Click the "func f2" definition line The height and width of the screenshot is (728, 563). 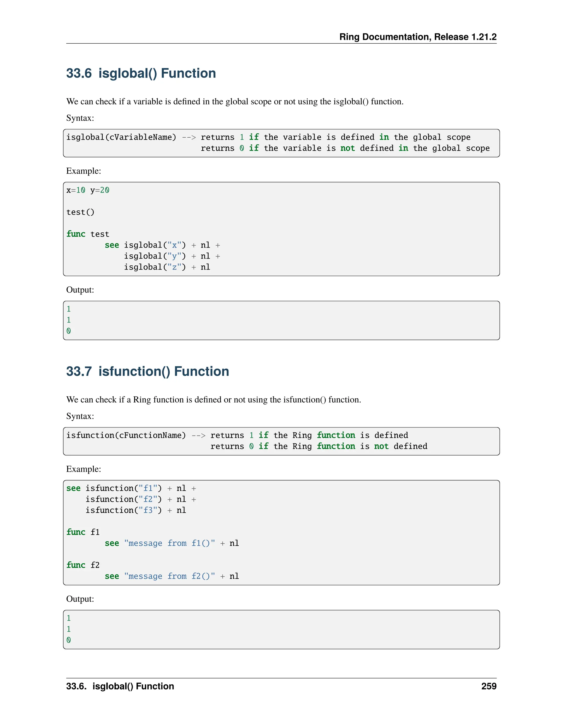tap(83, 565)
